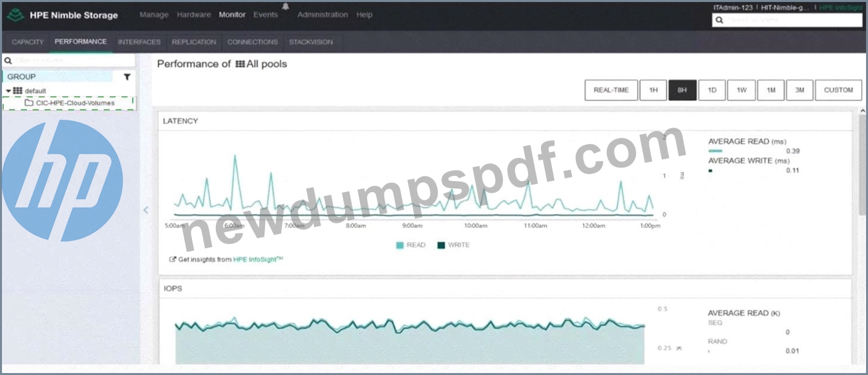Open the Hardware menu
The image size is (868, 375).
coord(194,15)
